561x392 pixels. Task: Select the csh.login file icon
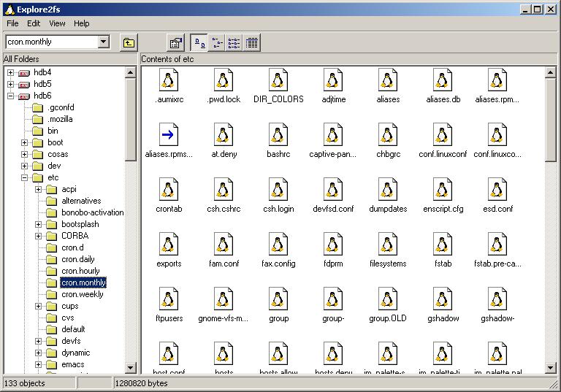278,189
